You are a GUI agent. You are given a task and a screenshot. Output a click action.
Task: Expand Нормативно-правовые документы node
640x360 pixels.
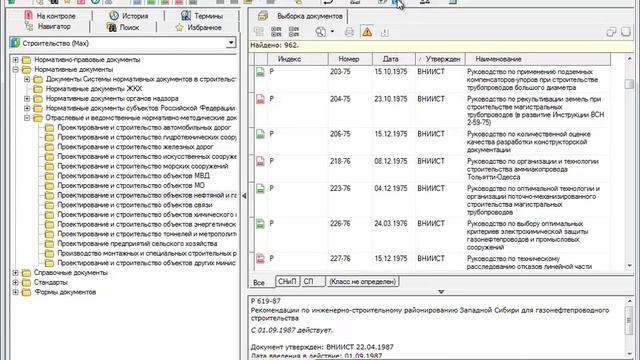click(x=16, y=60)
